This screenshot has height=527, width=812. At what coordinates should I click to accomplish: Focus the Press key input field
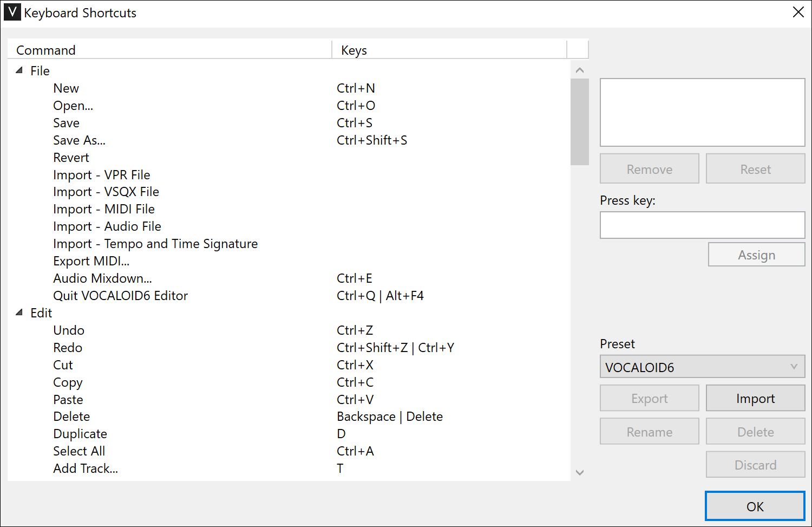702,225
